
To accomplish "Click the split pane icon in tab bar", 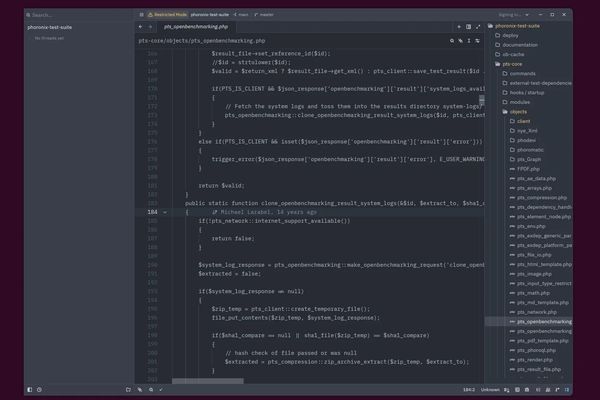I will pyautogui.click(x=468, y=27).
